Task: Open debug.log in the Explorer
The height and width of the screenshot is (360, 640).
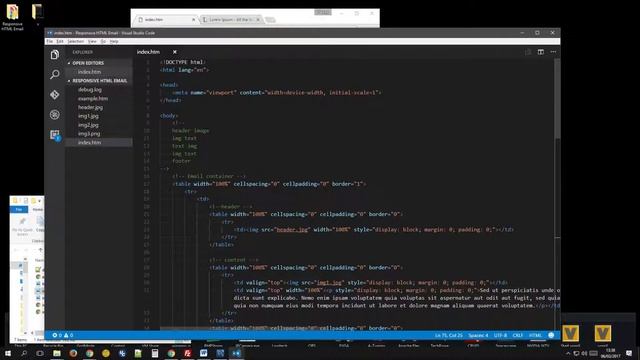Action: point(90,89)
